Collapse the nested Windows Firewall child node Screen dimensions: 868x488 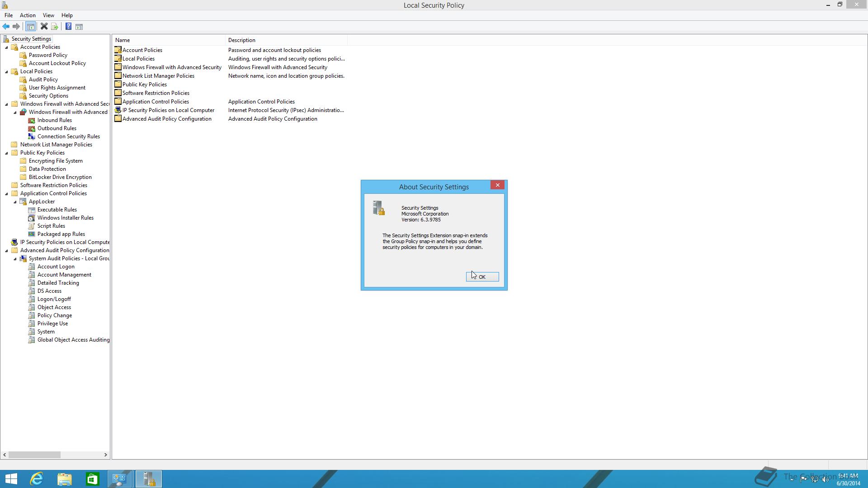[15, 113]
